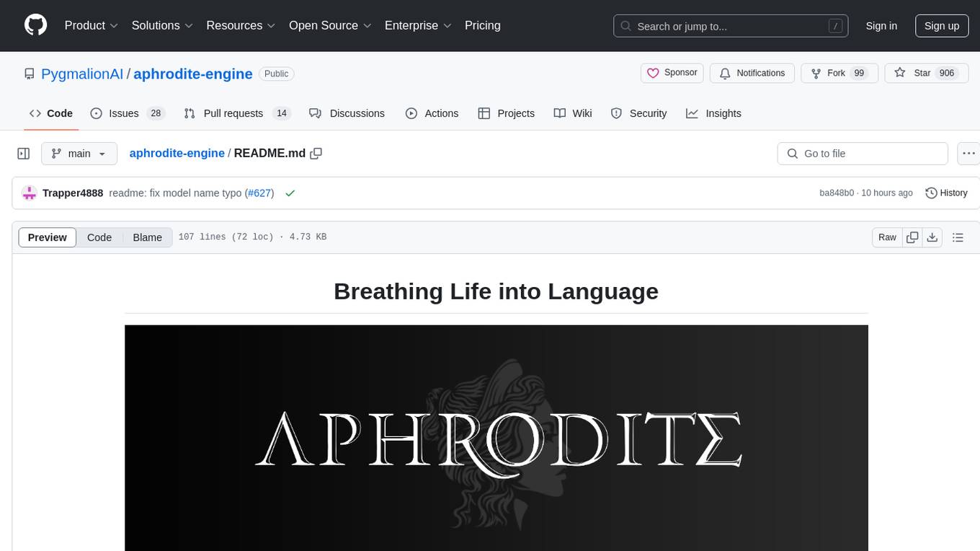Click the Sign up button
980x551 pixels.
click(942, 26)
